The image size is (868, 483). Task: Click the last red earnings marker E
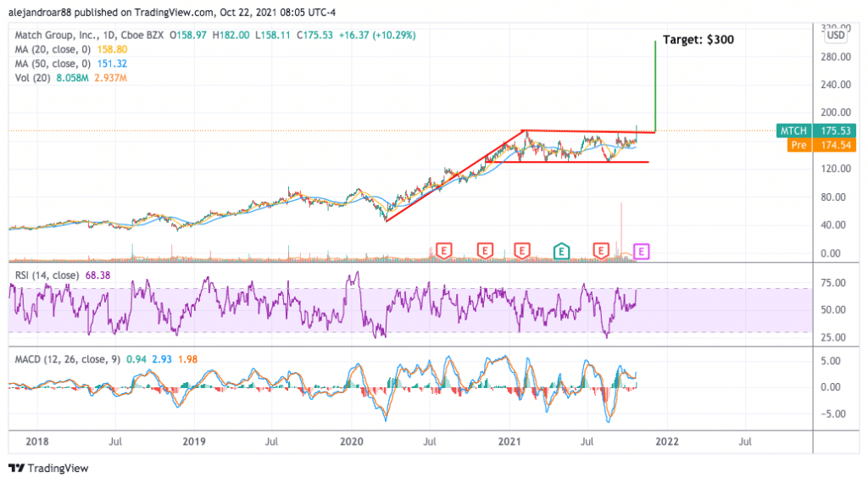pos(601,251)
